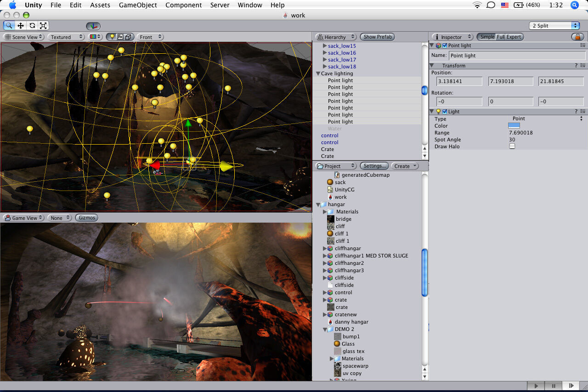
Task: Open the Textured draw mode dropdown
Action: (x=66, y=37)
